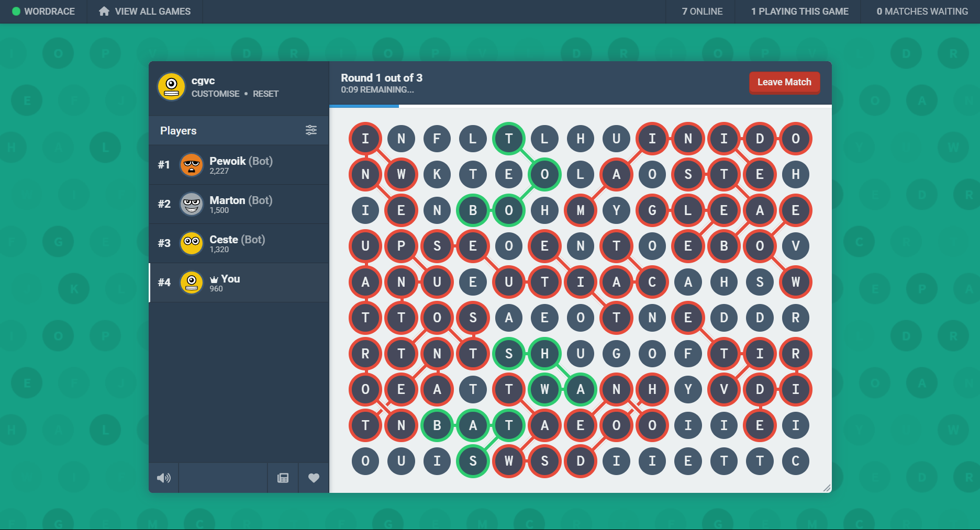The width and height of the screenshot is (980, 530).
Task: Click the RESET link
Action: 266,94
